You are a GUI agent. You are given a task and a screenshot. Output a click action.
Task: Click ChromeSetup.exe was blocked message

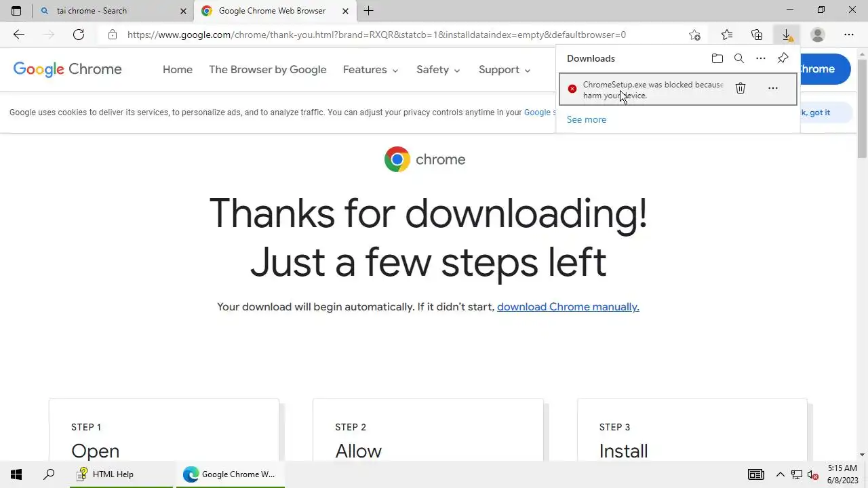point(653,90)
